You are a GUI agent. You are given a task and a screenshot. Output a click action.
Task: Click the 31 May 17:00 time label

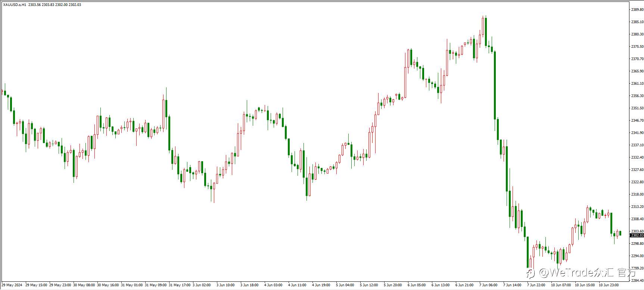tap(180, 285)
